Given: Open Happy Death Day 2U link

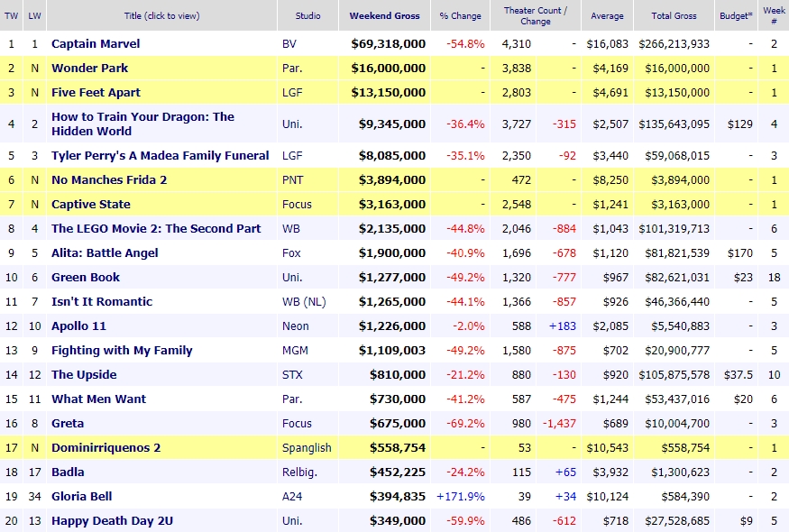Looking at the screenshot, I should [x=112, y=521].
